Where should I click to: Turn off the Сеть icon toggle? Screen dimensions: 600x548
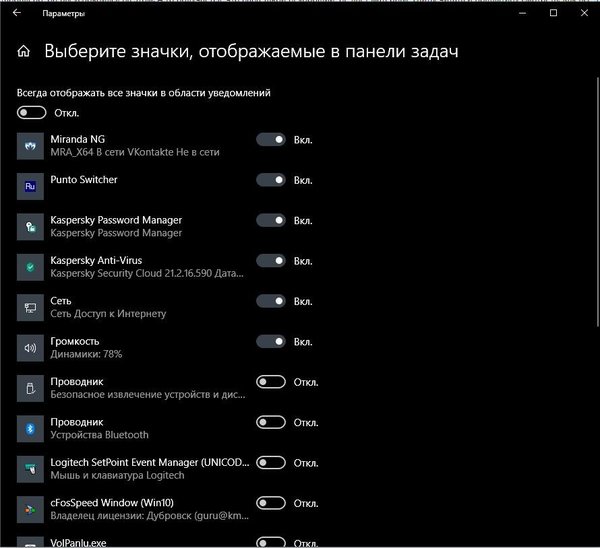click(x=271, y=301)
